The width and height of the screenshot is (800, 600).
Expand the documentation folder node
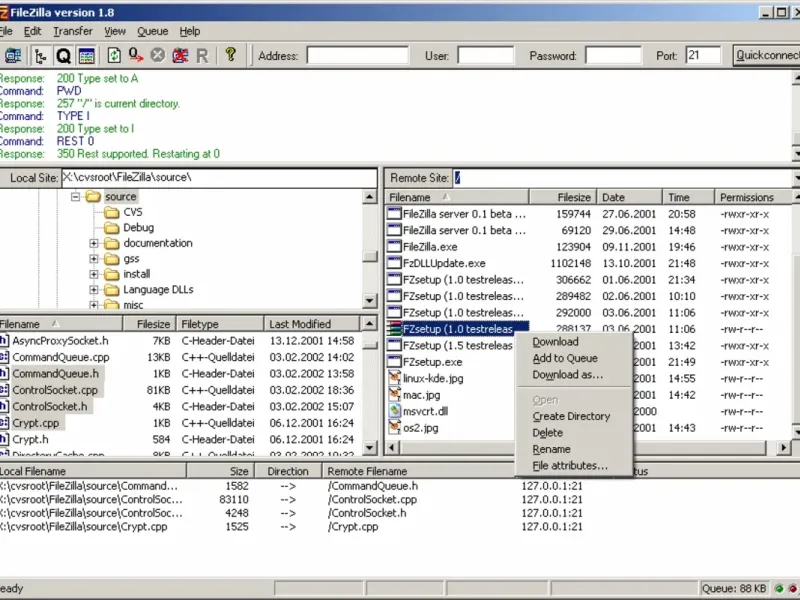coord(94,243)
